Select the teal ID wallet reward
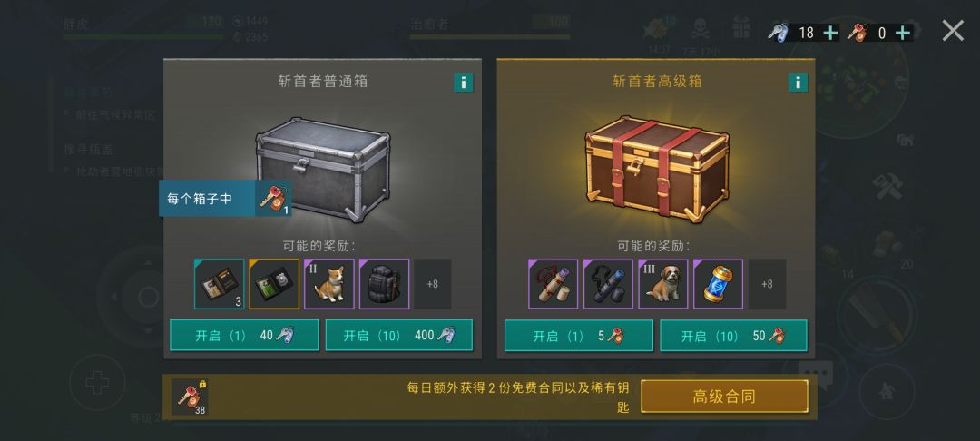Viewport: 980px width, 441px height. tap(220, 284)
